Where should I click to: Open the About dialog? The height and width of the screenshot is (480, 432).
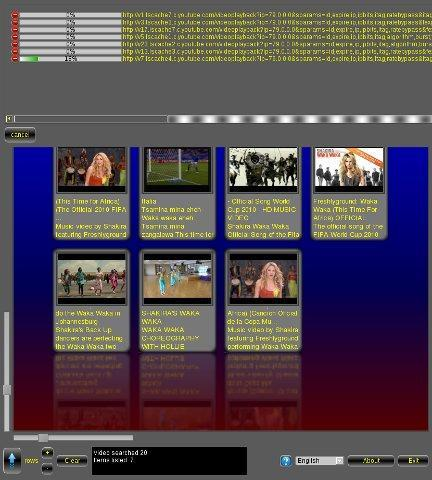point(371,461)
